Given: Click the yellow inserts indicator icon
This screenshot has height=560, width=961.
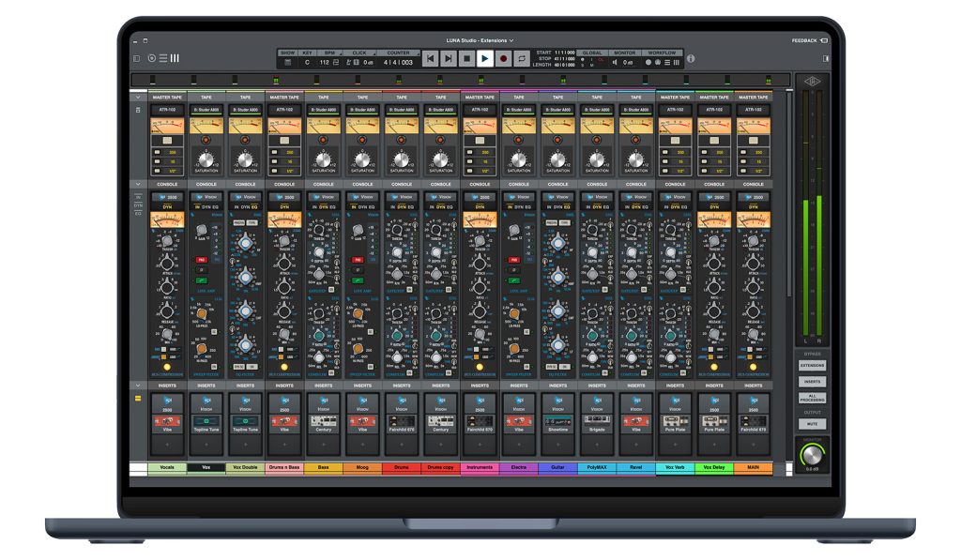Looking at the screenshot, I should point(138,399).
